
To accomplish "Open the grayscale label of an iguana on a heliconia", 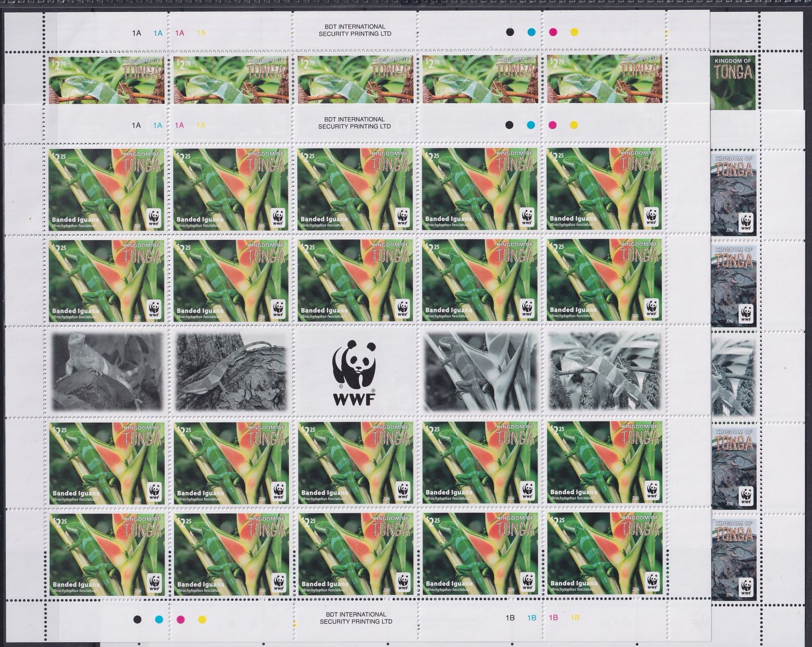I will coord(480,371).
